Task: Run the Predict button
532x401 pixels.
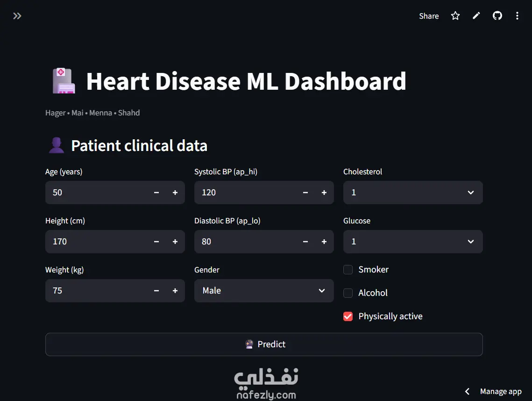Action: click(264, 344)
